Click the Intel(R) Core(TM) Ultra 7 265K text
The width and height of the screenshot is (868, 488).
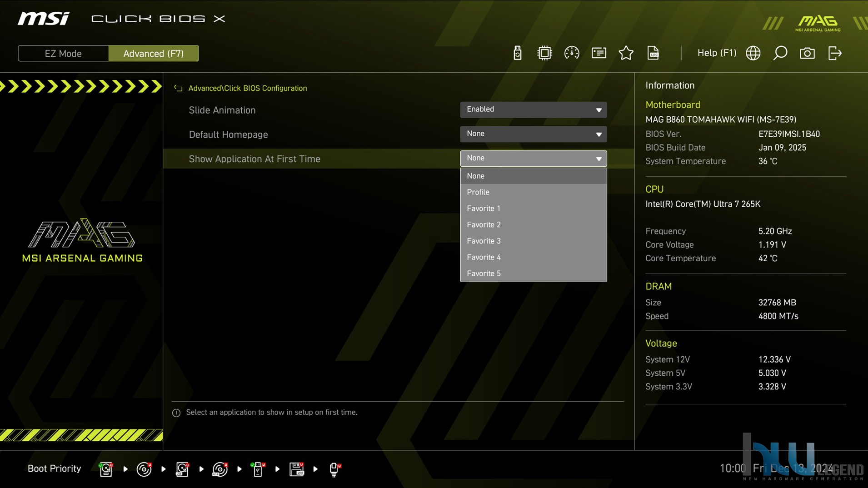[x=703, y=204]
